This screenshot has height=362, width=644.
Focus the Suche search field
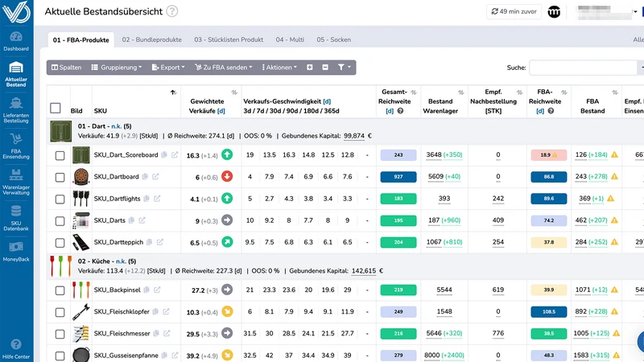(x=583, y=68)
